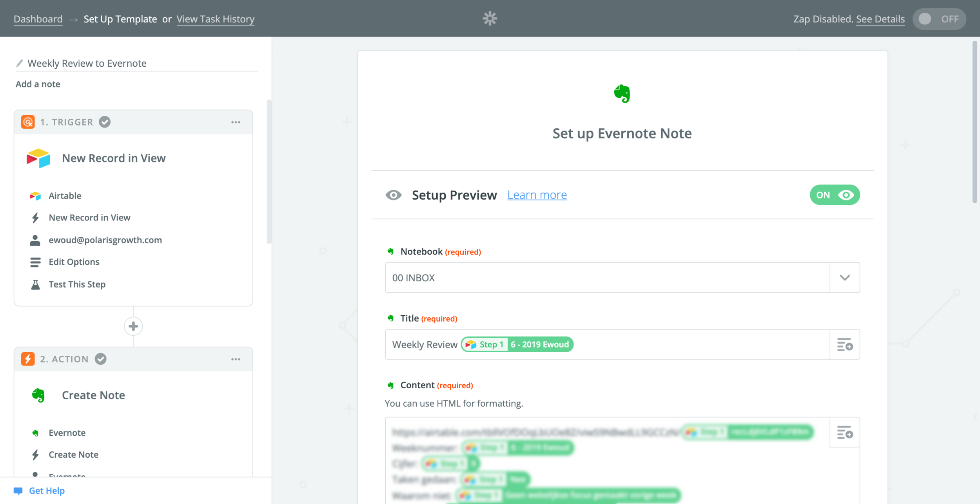Click the action step completed checkmark
Viewport: 980px width, 504px height.
click(101, 359)
